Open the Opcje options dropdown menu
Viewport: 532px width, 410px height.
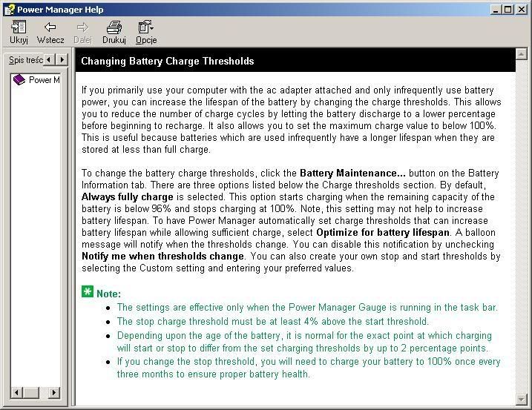coord(145,28)
